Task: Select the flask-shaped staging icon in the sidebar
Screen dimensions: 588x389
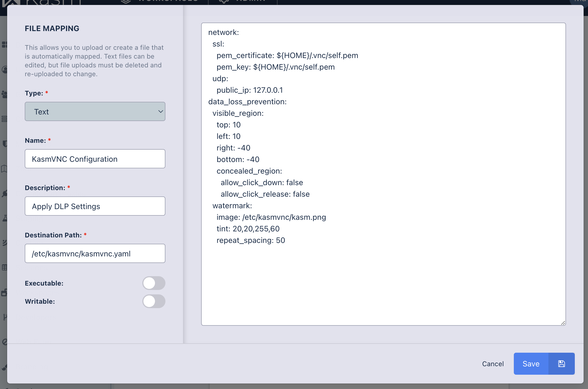Action: [4, 218]
